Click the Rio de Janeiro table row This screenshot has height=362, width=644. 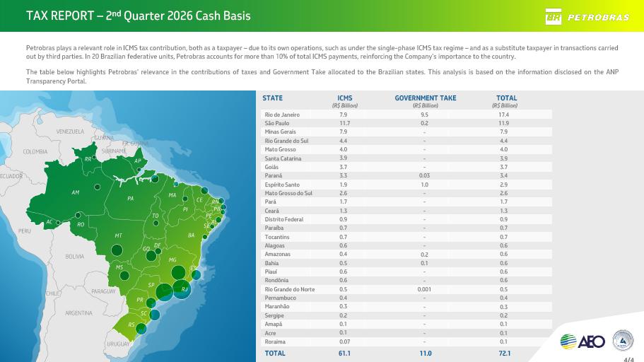click(x=406, y=115)
